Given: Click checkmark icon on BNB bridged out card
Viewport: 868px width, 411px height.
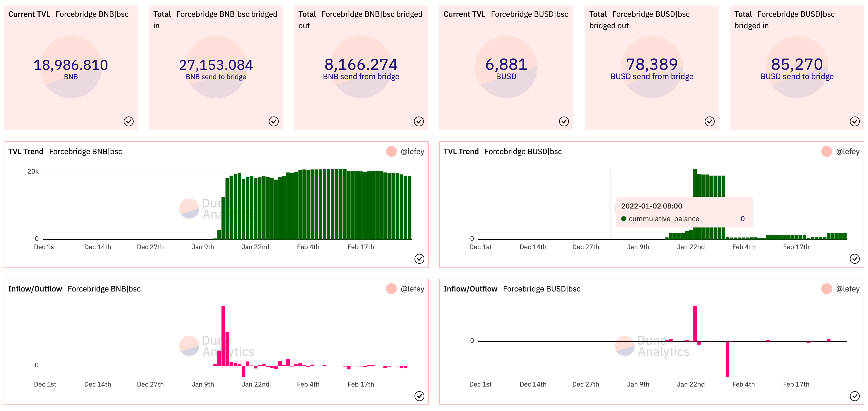Looking at the screenshot, I should click(x=419, y=121).
